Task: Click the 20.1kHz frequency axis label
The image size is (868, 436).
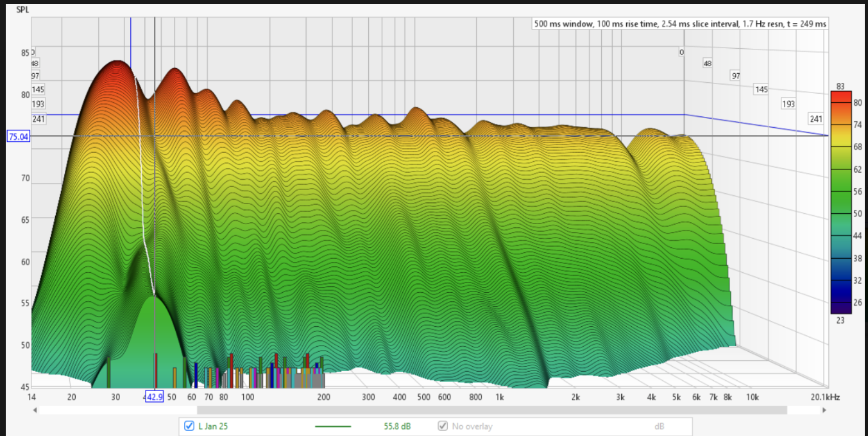Action: [x=824, y=397]
